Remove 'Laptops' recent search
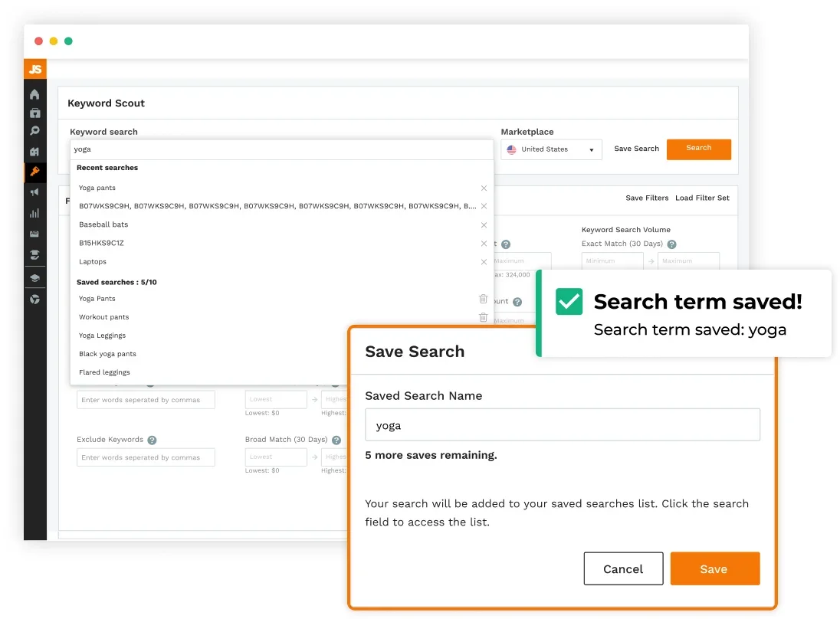 484,262
